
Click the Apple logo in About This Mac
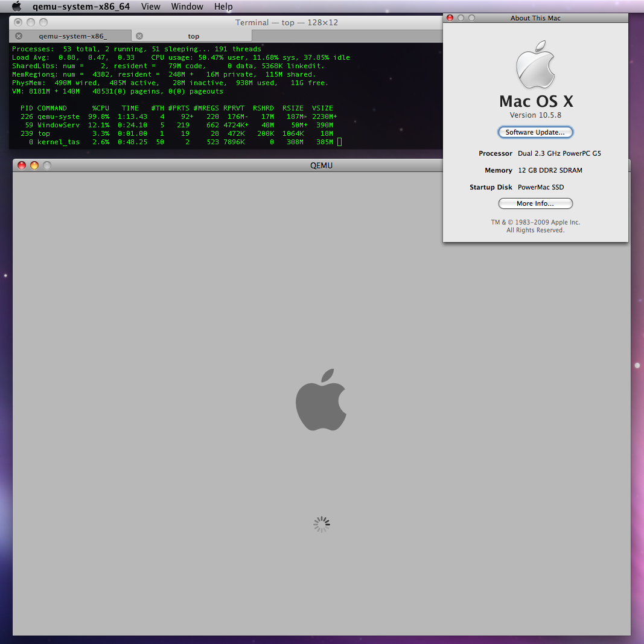coord(535,65)
